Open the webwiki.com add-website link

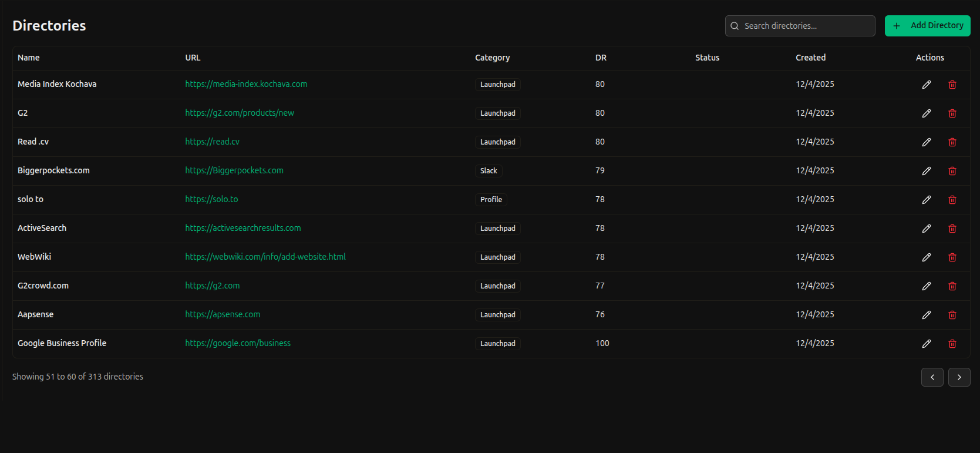point(265,257)
